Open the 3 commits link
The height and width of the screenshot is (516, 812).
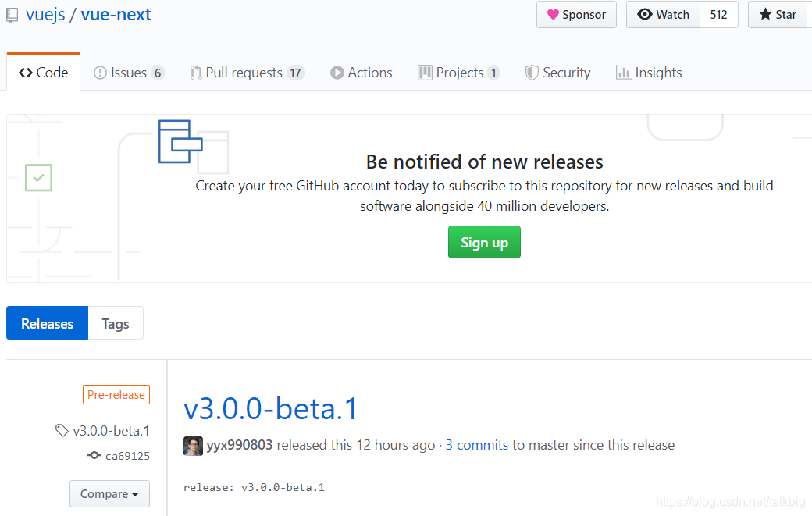pyautogui.click(x=476, y=445)
